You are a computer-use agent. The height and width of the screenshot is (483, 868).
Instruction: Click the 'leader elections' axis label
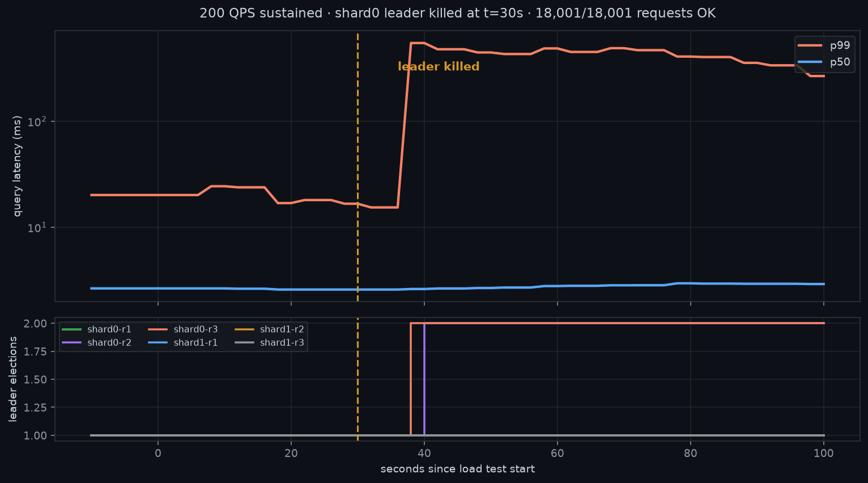(x=13, y=379)
